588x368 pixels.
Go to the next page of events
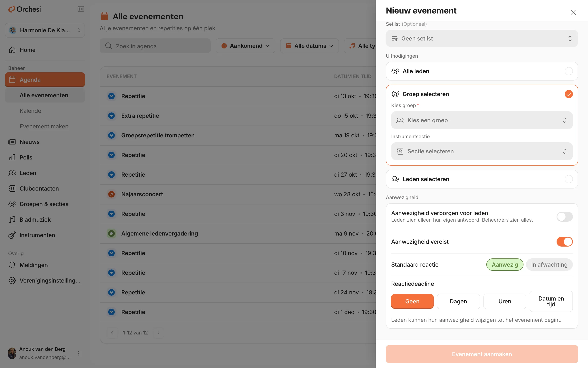point(158,333)
